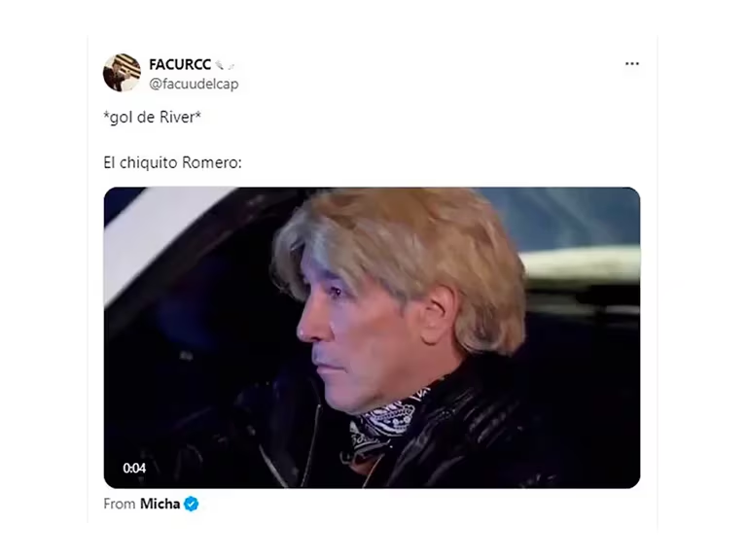Click the 'El chiquito Romero:' text line
Image resolution: width=747 pixels, height=560 pixels.
pos(172,162)
